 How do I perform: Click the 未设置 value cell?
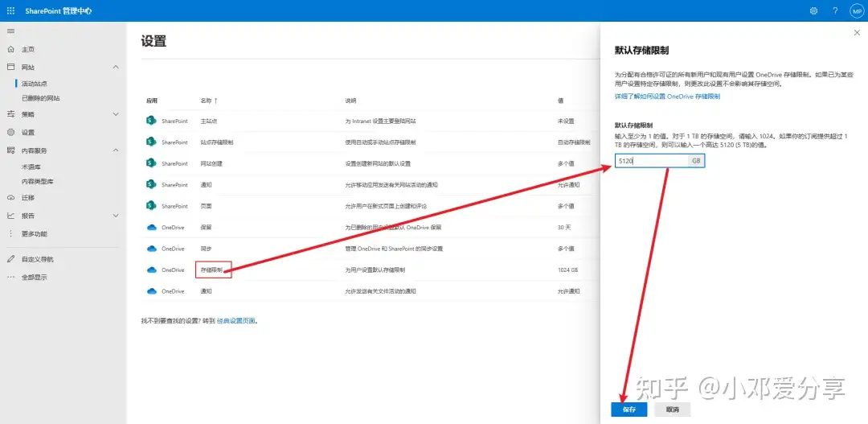(565, 121)
